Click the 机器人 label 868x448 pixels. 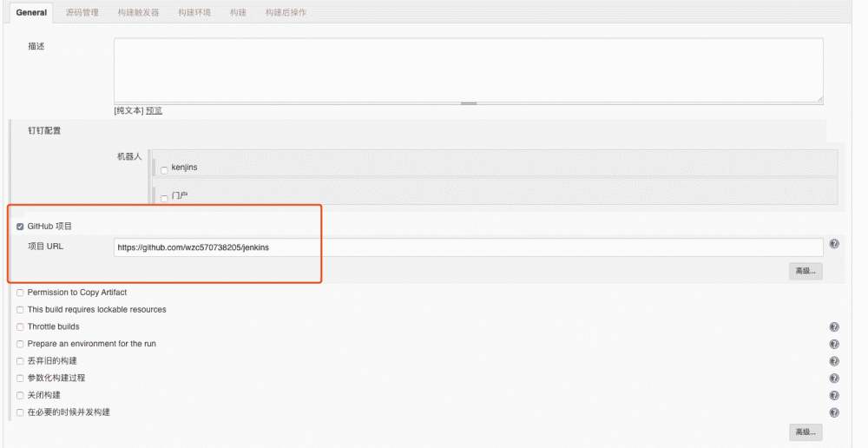pos(129,157)
